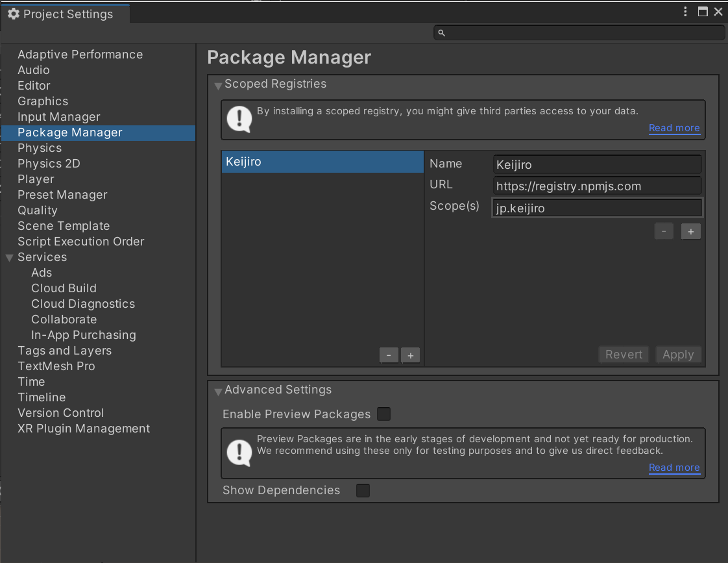Click the Apply button
Viewport: 728px width, 563px height.
pos(678,355)
